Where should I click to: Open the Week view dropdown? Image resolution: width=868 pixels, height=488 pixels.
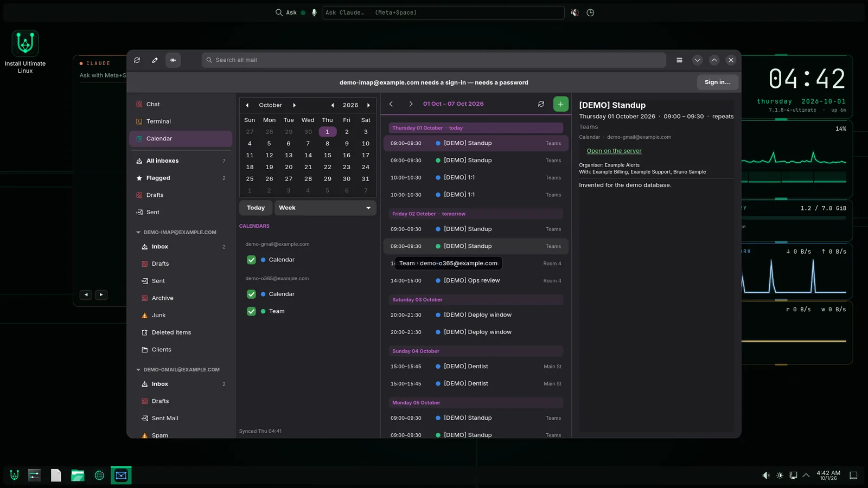point(325,208)
